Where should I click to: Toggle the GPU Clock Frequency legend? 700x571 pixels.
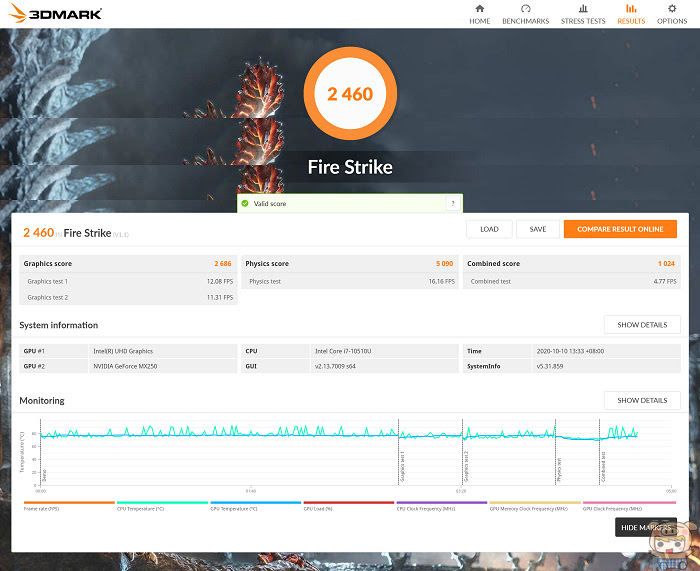tap(629, 506)
